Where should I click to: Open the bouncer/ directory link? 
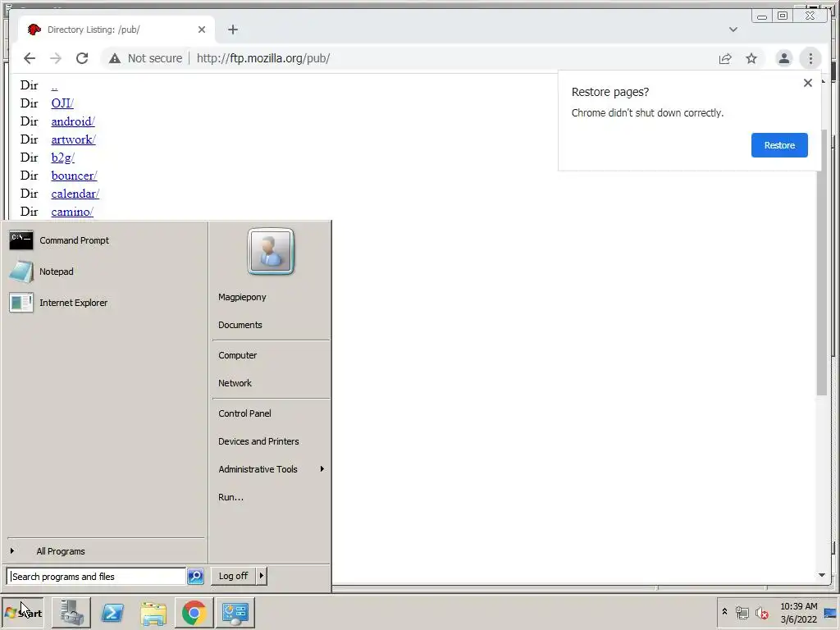click(74, 176)
